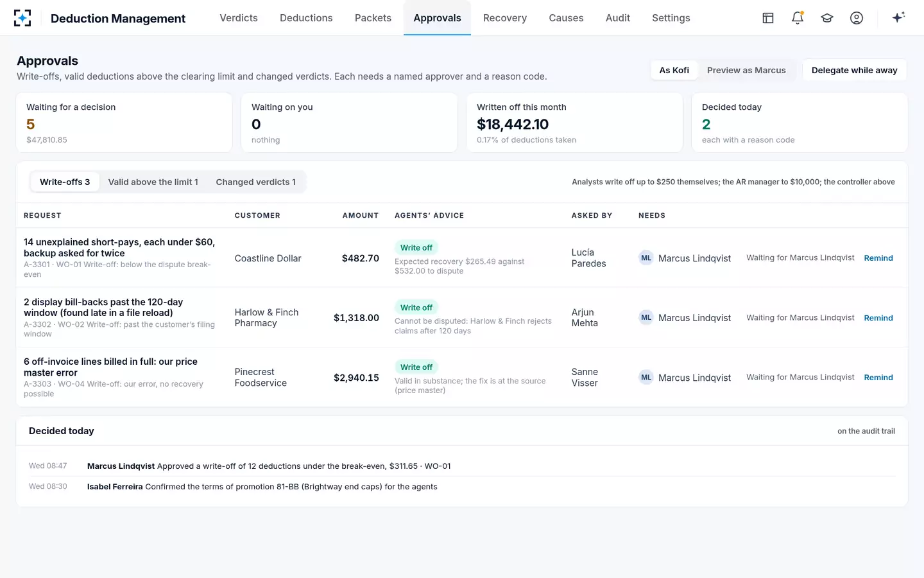Click the Deduction Management logo icon
924x578 pixels.
(x=22, y=18)
